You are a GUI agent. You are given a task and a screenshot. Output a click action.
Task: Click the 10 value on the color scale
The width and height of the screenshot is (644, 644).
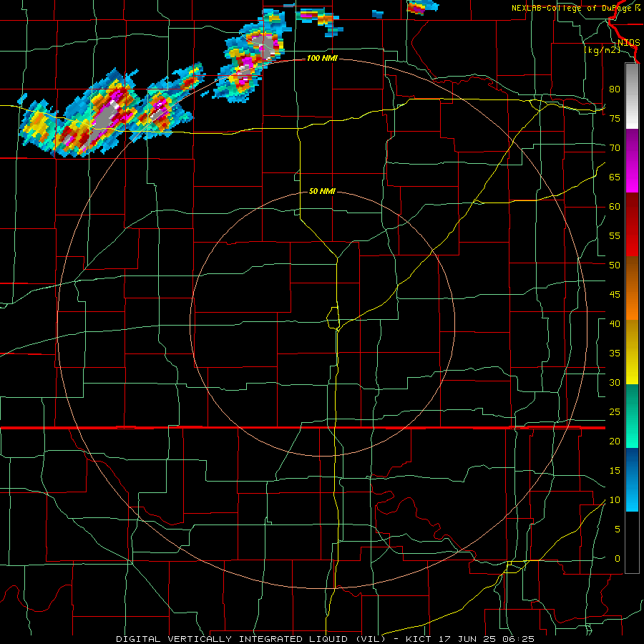coord(615,500)
